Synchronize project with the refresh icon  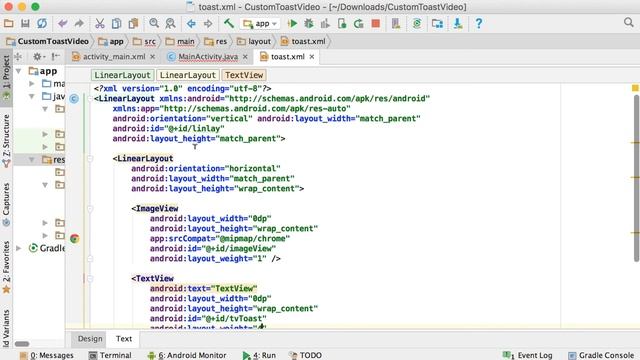[x=42, y=24]
